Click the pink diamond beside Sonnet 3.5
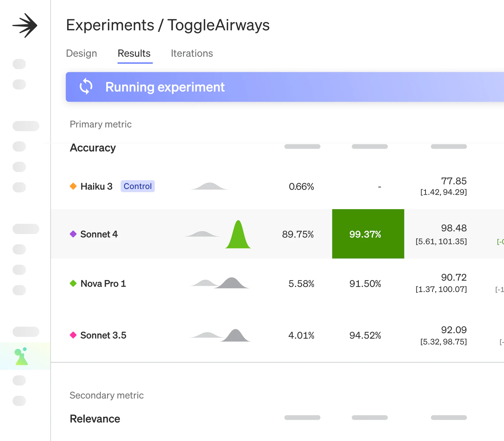 (x=73, y=335)
